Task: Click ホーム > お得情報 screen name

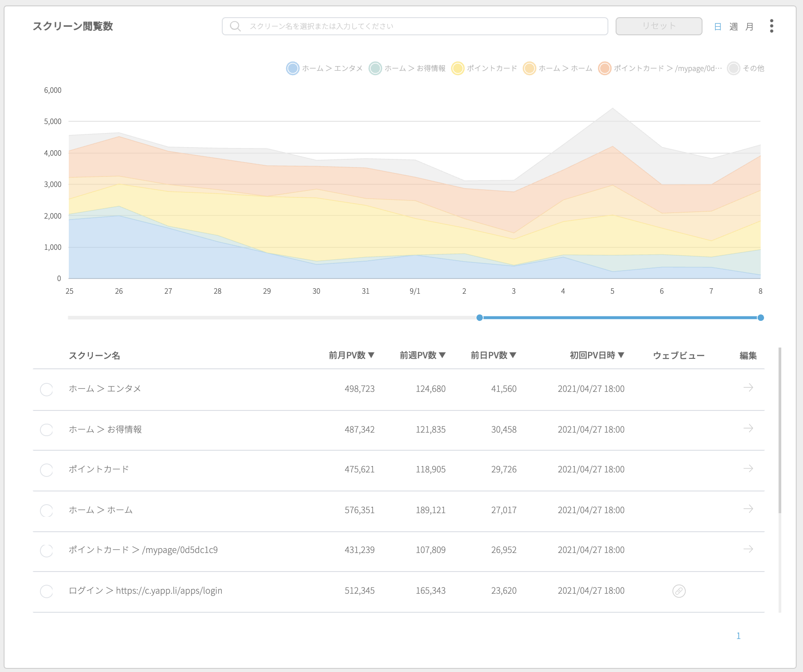Action: point(105,429)
